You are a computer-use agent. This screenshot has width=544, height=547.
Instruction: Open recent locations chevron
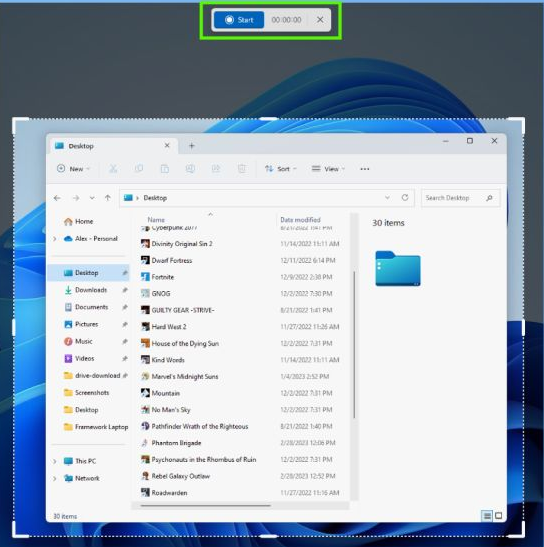[x=92, y=198]
